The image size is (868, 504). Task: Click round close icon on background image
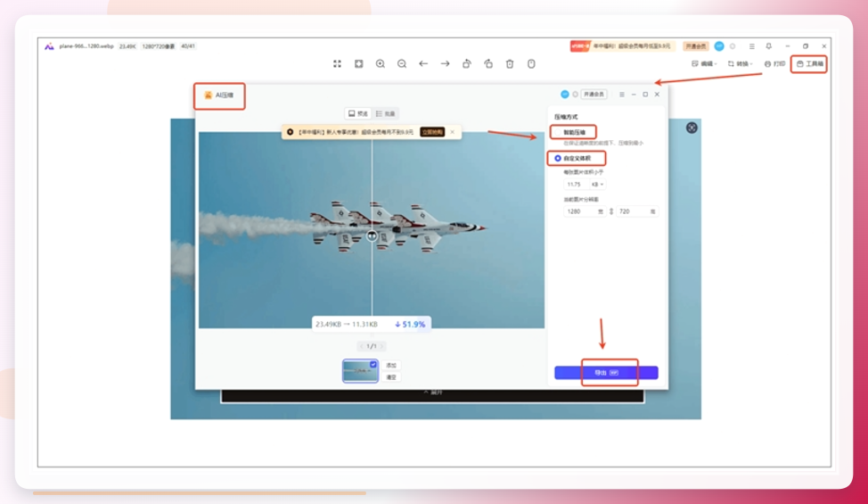pos(692,128)
